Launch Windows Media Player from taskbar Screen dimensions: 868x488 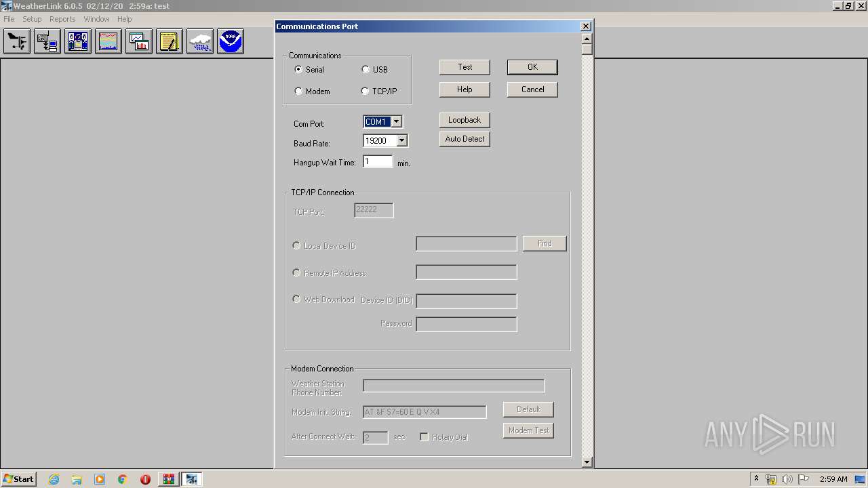100,479
